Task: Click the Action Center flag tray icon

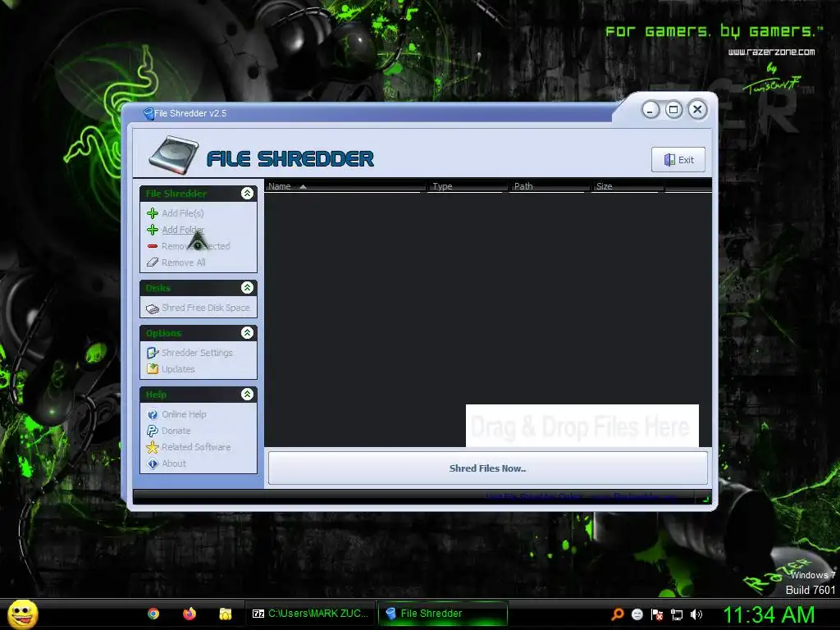Action: pyautogui.click(x=657, y=614)
